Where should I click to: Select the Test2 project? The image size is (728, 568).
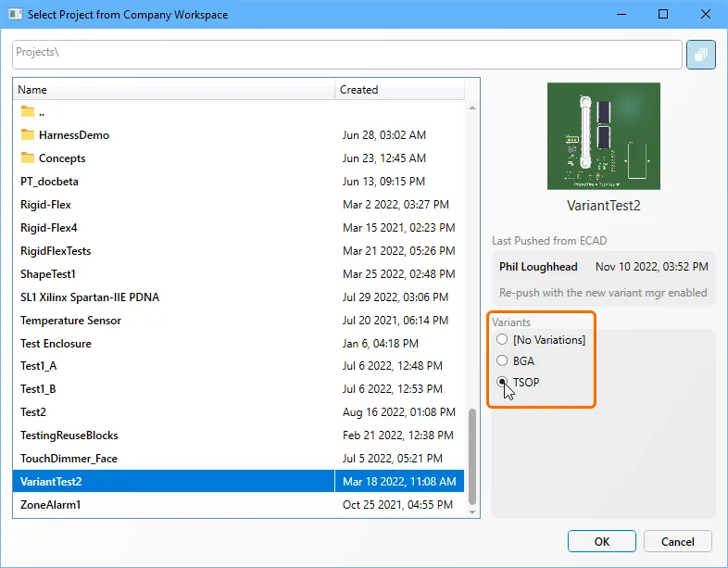pyautogui.click(x=238, y=412)
